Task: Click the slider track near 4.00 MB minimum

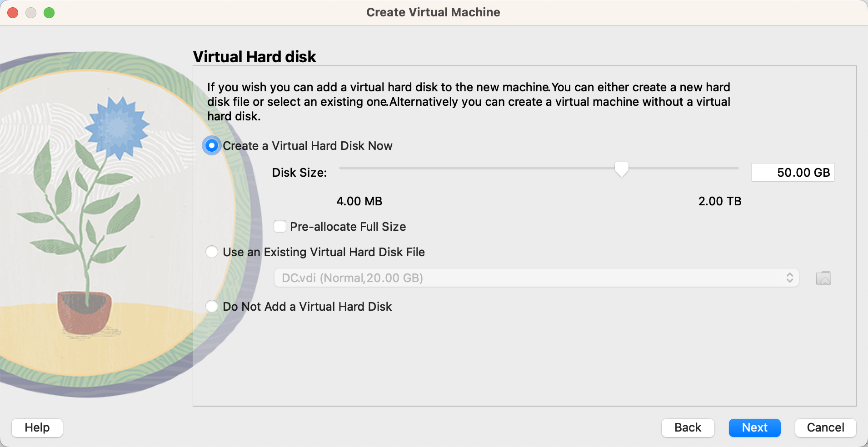Action: 345,168
